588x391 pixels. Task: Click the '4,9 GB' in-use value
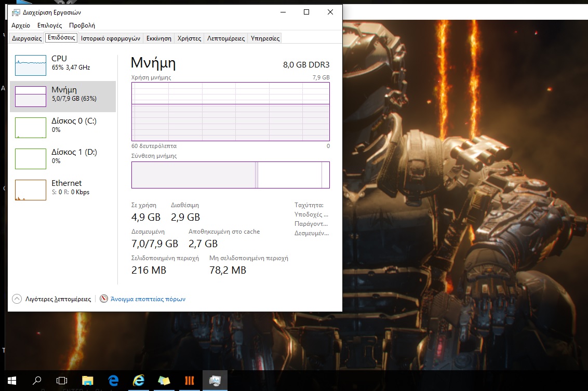[146, 217]
